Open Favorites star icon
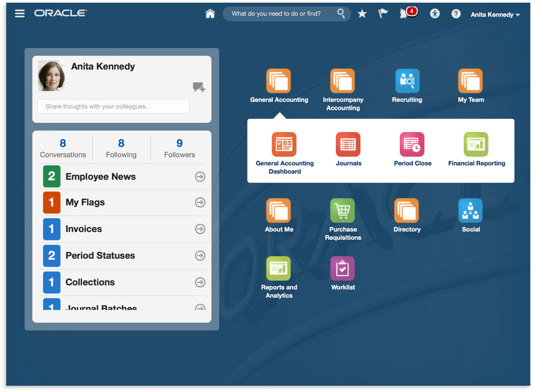This screenshot has width=533, height=392. 362,14
